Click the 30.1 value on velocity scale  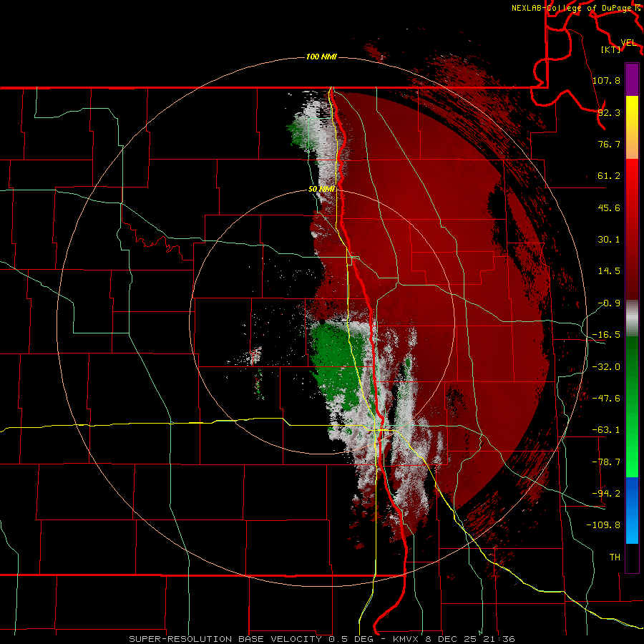(609, 240)
